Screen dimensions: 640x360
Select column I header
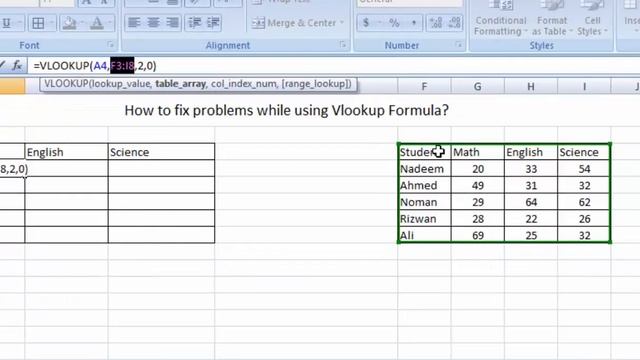584,86
